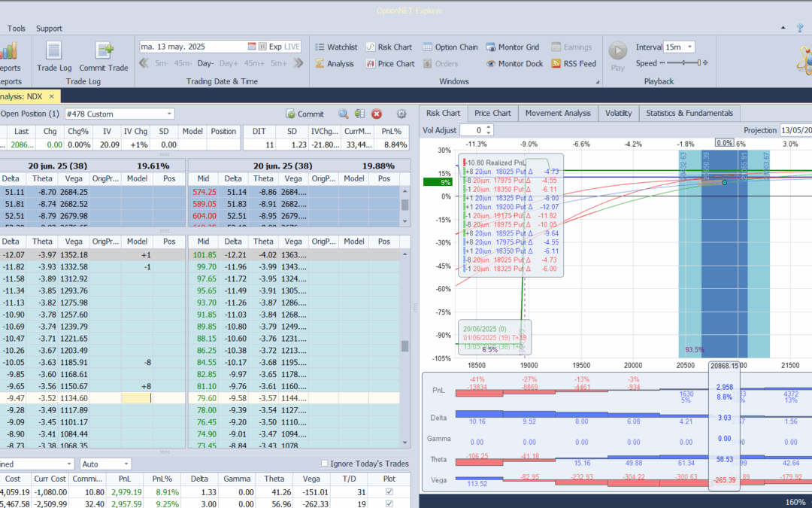Step back 5 minutes with 5m-
This screenshot has width=812, height=508.
(162, 63)
